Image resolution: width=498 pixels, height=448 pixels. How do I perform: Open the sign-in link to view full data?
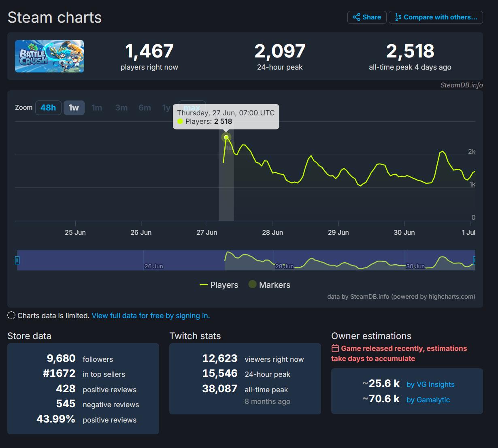coord(151,316)
